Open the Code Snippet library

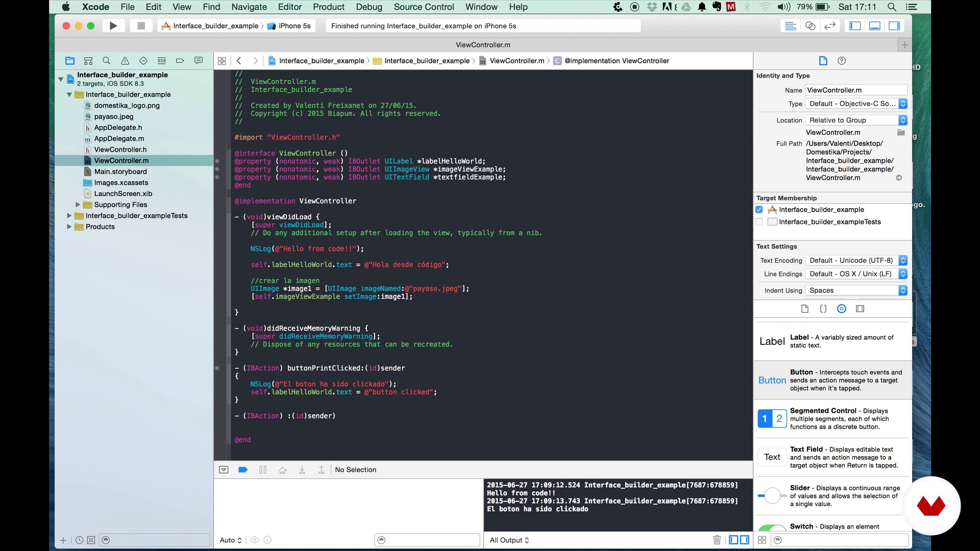[x=823, y=309]
